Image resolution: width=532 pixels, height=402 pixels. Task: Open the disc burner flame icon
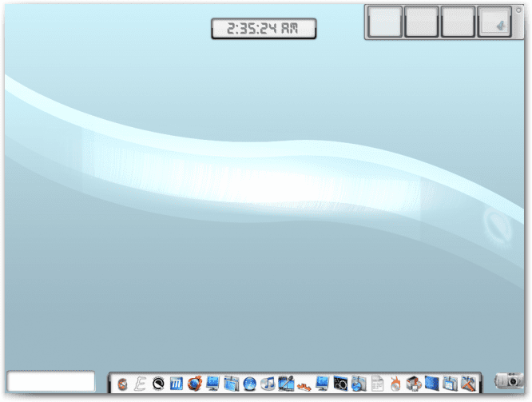395,384
